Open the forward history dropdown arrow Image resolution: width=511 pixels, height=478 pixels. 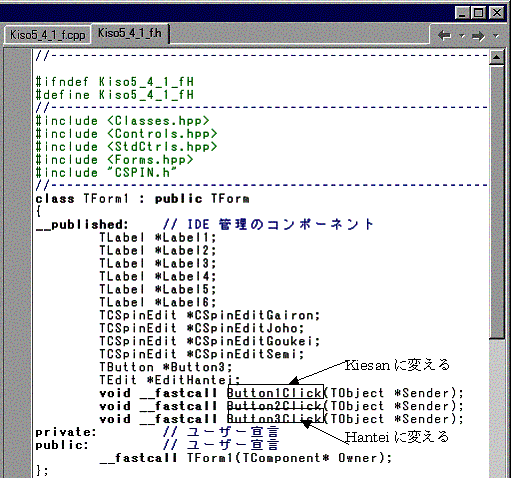point(496,36)
